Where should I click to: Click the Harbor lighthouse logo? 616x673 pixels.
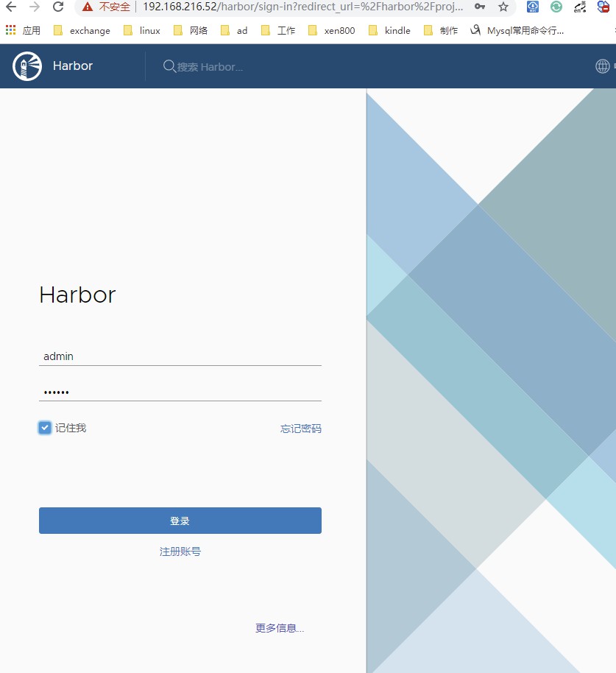pyautogui.click(x=27, y=66)
